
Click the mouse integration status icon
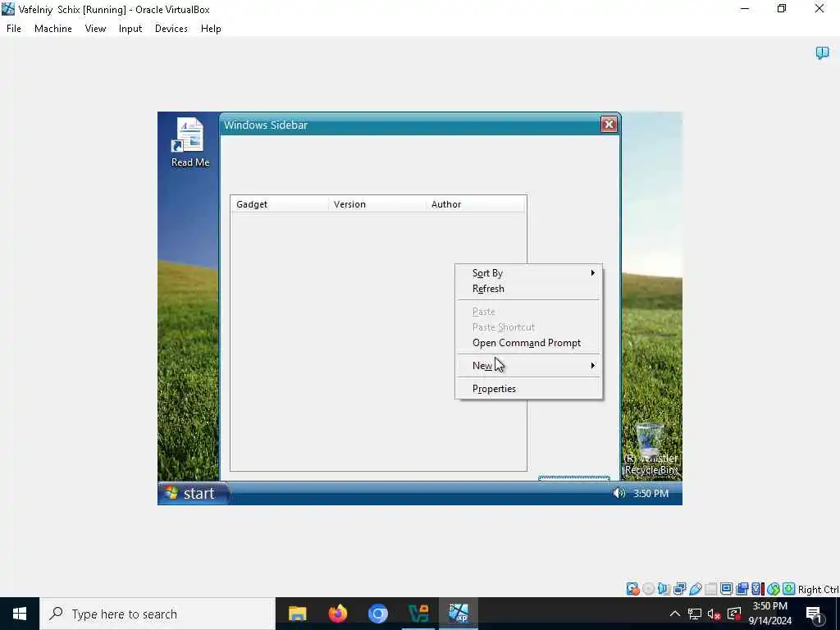pos(773,589)
